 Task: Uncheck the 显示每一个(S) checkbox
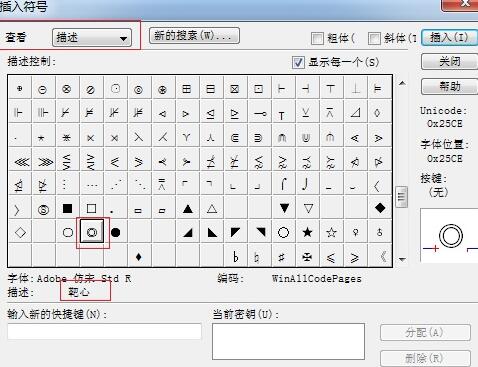point(298,62)
